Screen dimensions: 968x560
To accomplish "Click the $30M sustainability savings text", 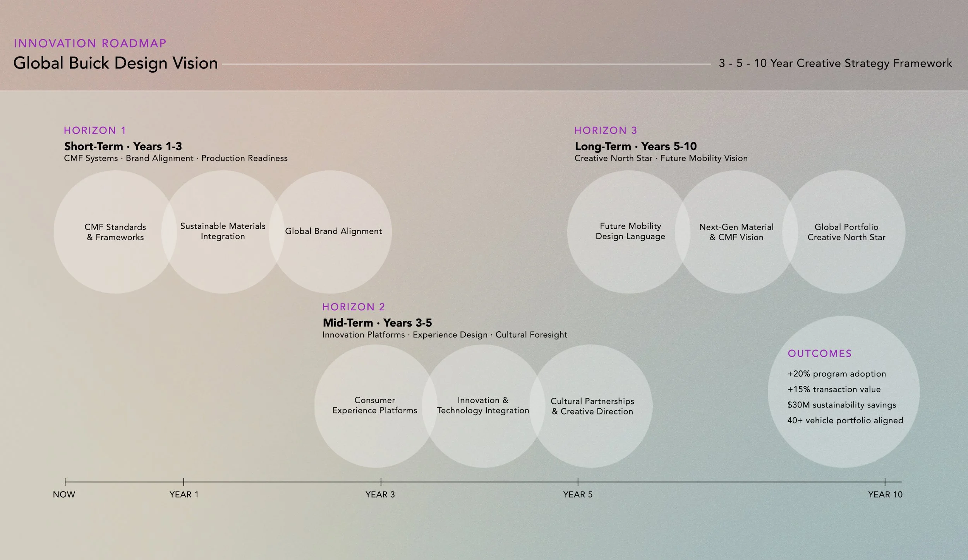I will pos(841,405).
